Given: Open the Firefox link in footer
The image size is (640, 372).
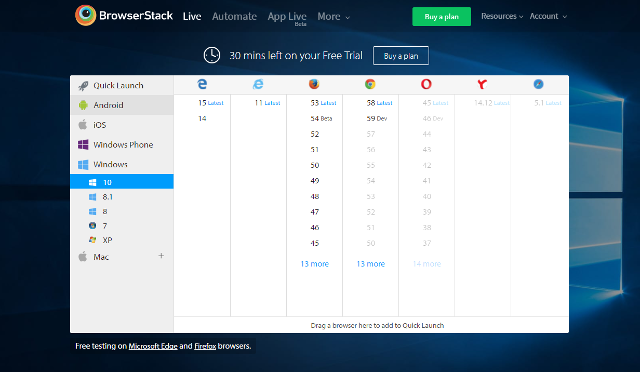Looking at the screenshot, I should pos(205,346).
